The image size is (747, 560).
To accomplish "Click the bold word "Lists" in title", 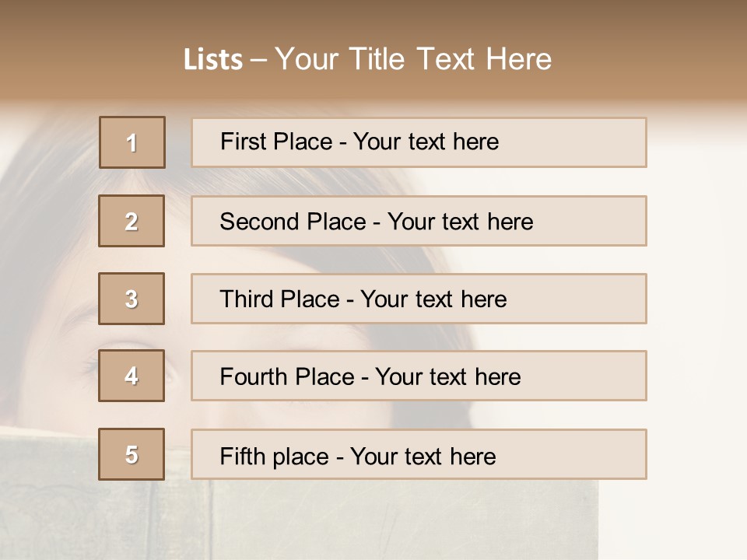I will 213,60.
